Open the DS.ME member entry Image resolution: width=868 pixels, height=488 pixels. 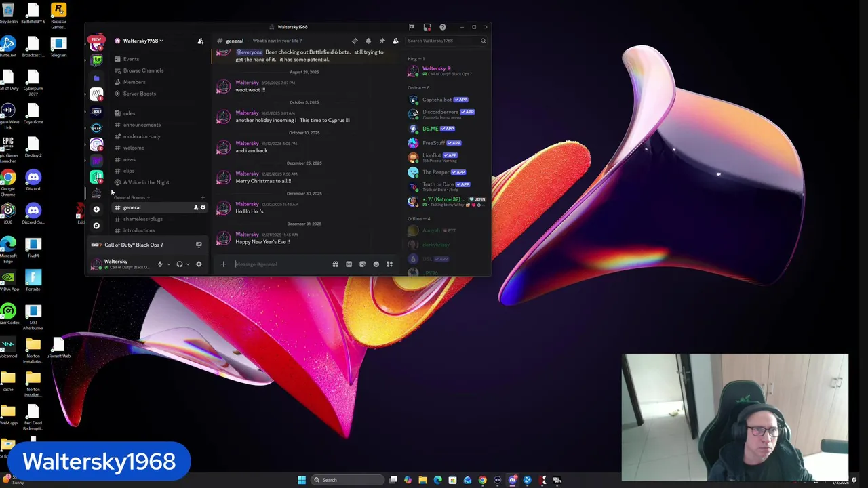click(x=446, y=129)
